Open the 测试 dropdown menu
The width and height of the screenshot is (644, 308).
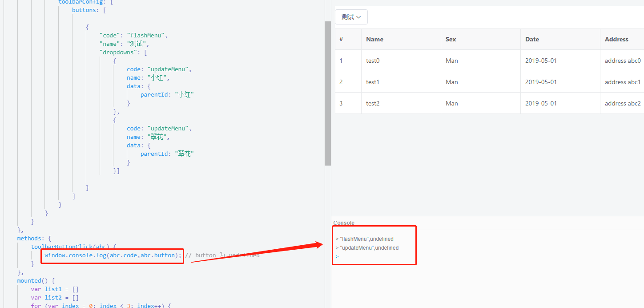(351, 17)
